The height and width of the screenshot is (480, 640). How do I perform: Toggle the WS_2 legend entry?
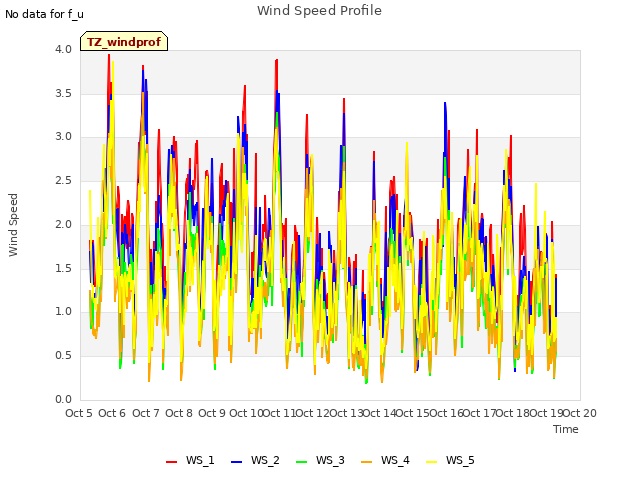pos(255,460)
